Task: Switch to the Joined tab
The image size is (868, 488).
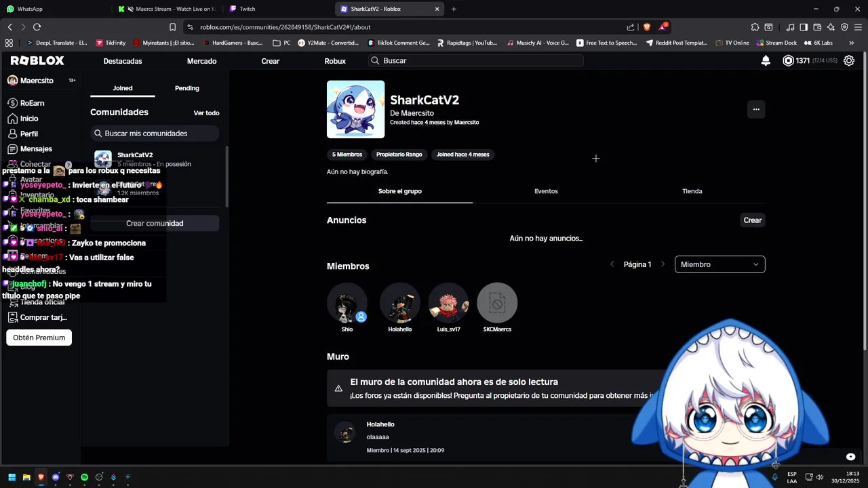Action: tap(123, 88)
